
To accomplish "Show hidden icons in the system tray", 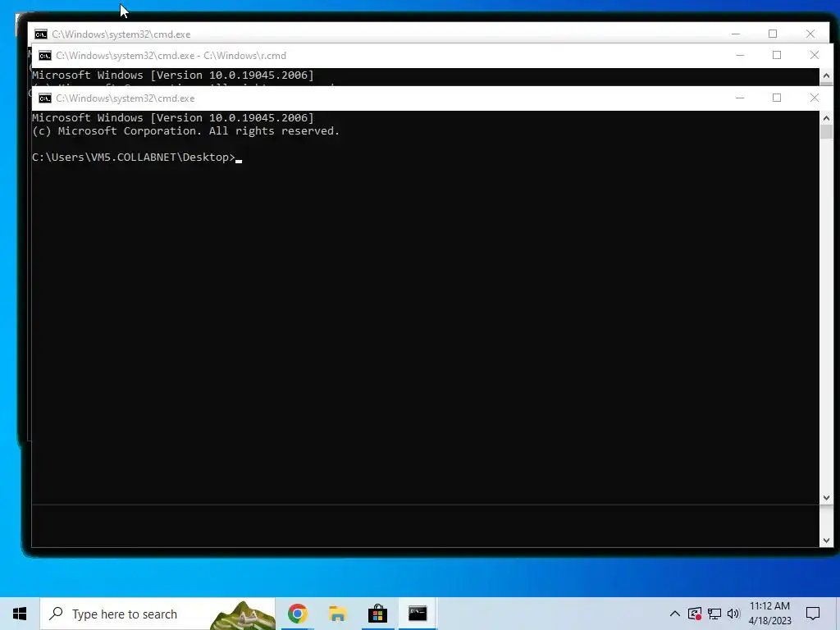I will point(675,614).
